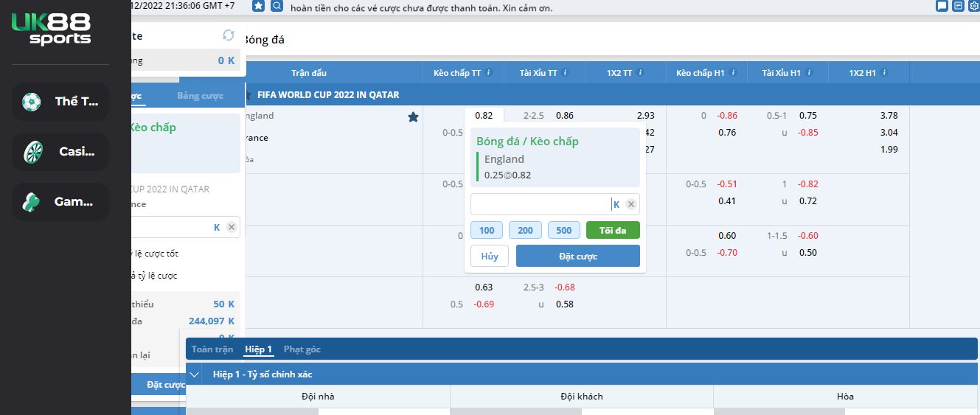The width and height of the screenshot is (980, 415).
Task: Clear the stake field in left bet slip
Action: pyautogui.click(x=232, y=227)
